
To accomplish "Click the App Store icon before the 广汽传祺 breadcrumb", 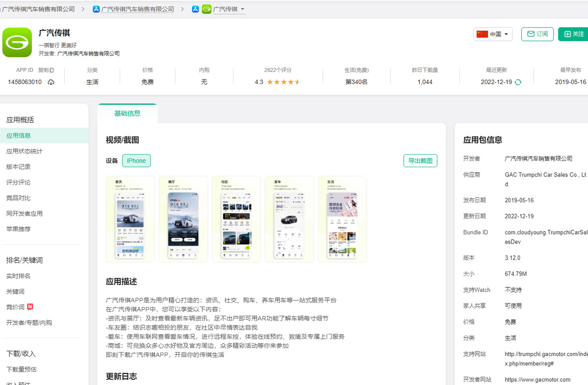I will click(x=195, y=9).
